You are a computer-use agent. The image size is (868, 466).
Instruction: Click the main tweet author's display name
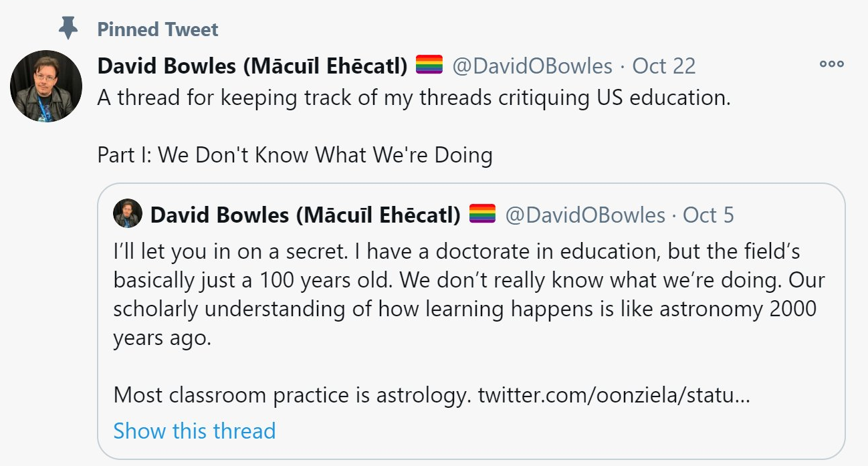(253, 66)
